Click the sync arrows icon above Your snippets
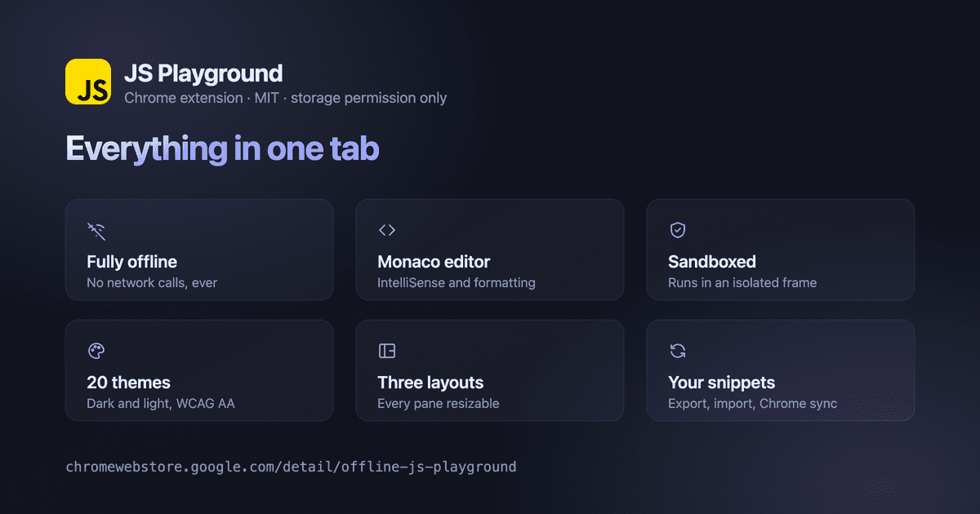The image size is (980, 514). point(678,351)
